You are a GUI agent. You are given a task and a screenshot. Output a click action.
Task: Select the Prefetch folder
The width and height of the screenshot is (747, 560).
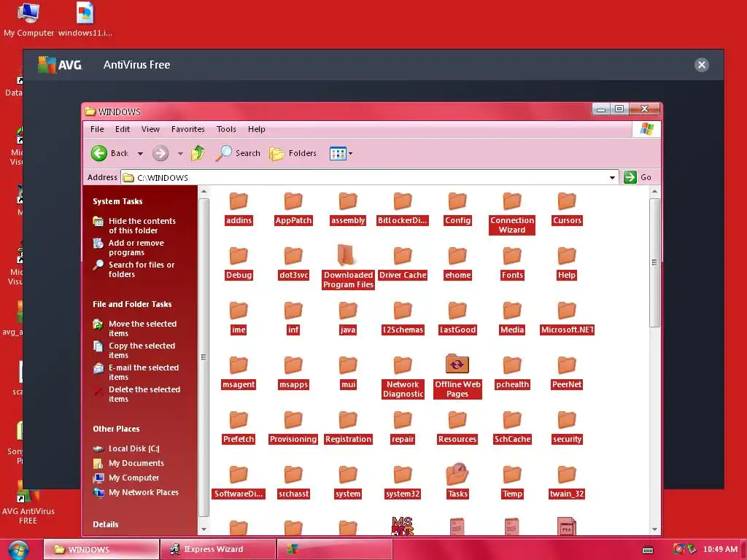click(x=239, y=427)
